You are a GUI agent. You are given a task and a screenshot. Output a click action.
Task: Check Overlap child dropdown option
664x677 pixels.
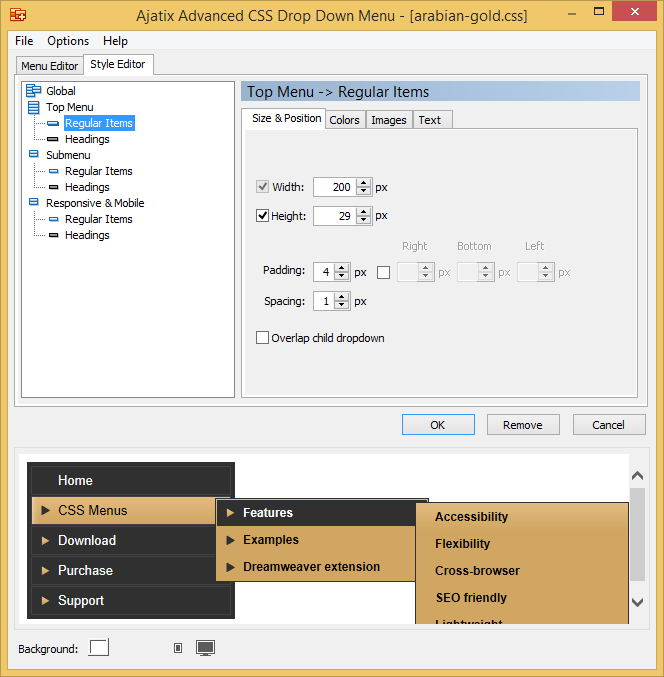click(262, 338)
